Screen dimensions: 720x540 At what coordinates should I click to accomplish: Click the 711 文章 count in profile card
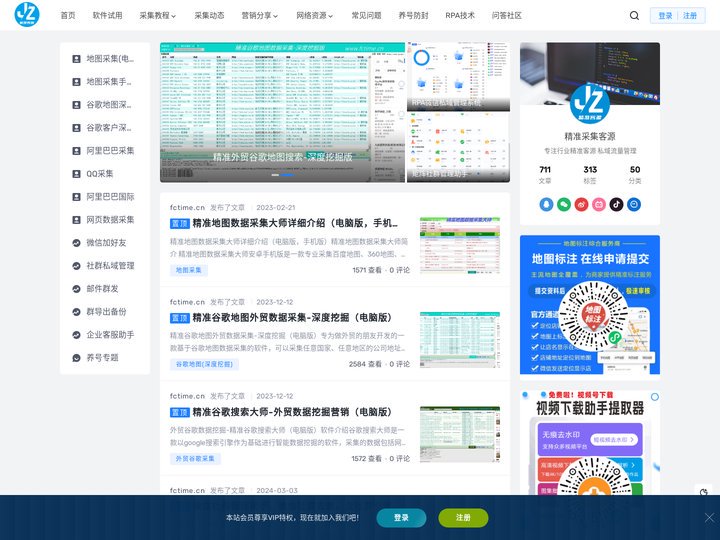click(x=545, y=174)
